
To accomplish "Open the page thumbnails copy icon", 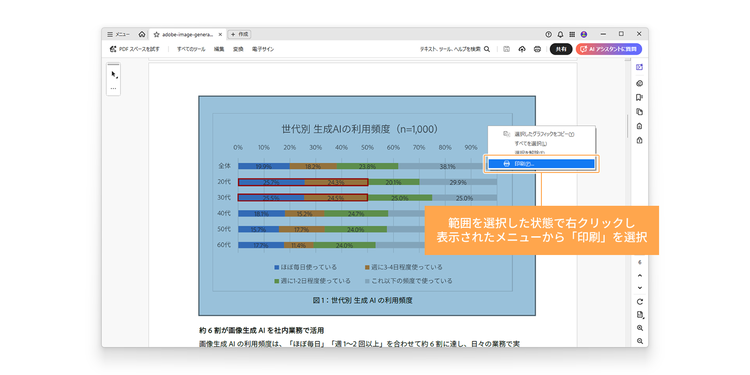I will (x=640, y=112).
